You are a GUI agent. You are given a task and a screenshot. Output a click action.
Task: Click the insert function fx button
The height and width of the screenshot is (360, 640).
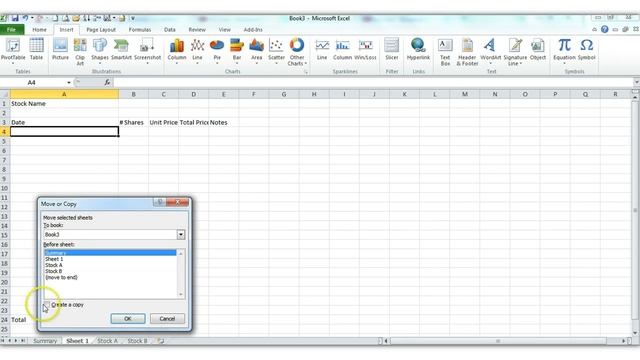107,82
